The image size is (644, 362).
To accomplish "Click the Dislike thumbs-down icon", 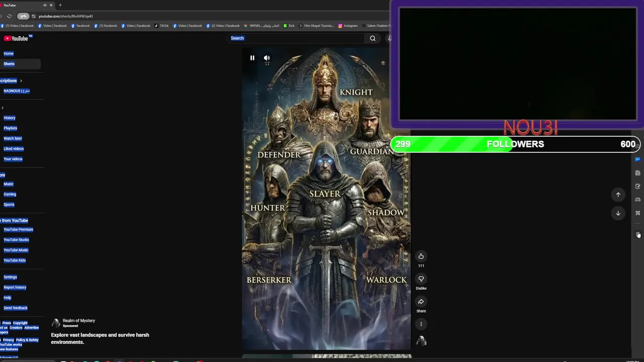I will 421,279.
